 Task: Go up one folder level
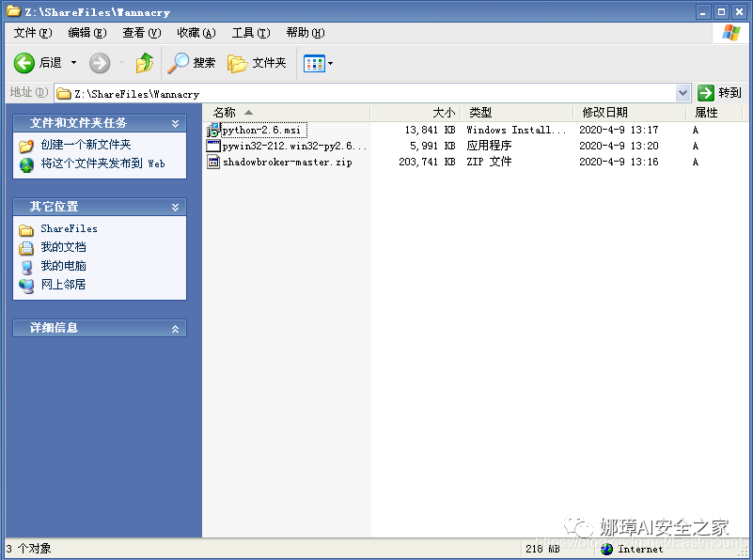pyautogui.click(x=145, y=63)
